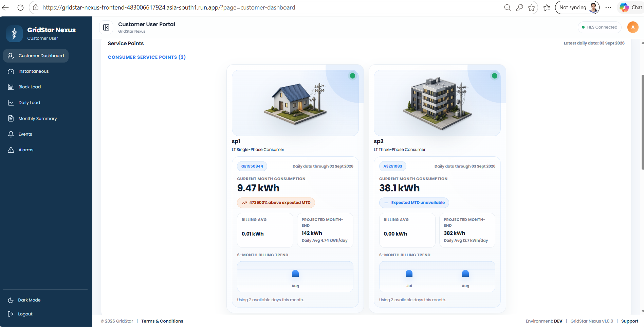Image resolution: width=644 pixels, height=327 pixels.
Task: Click sp1 Projected Month-End 142 kWh card
Action: click(x=325, y=230)
